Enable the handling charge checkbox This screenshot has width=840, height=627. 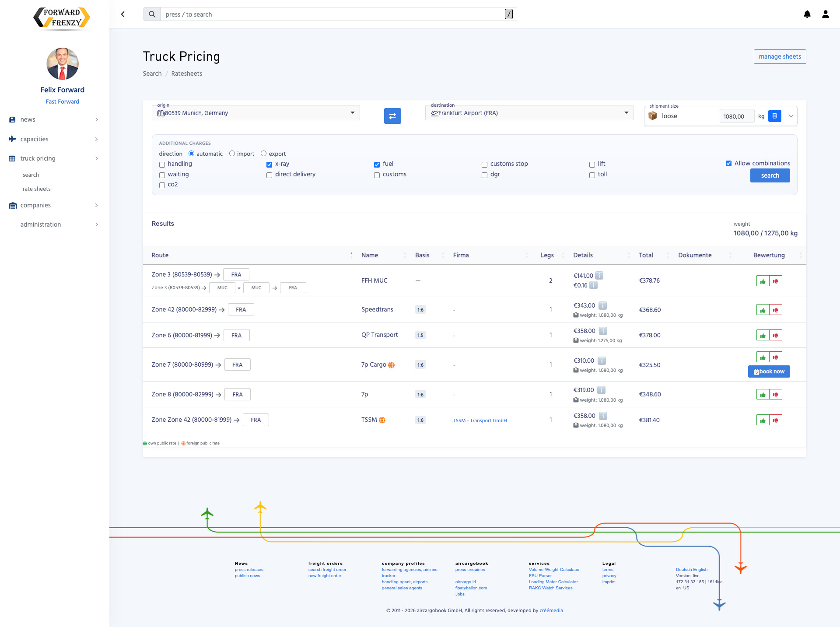pyautogui.click(x=162, y=165)
